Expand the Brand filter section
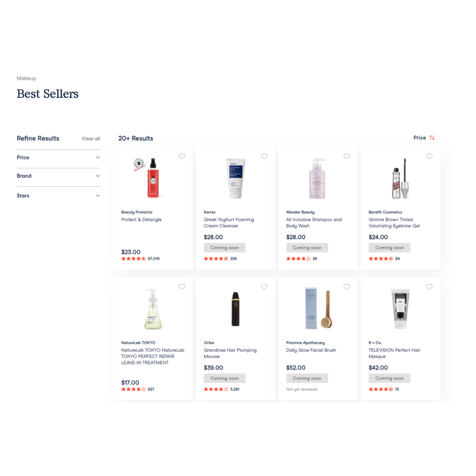This screenshot has width=476, height=476. pos(58,176)
